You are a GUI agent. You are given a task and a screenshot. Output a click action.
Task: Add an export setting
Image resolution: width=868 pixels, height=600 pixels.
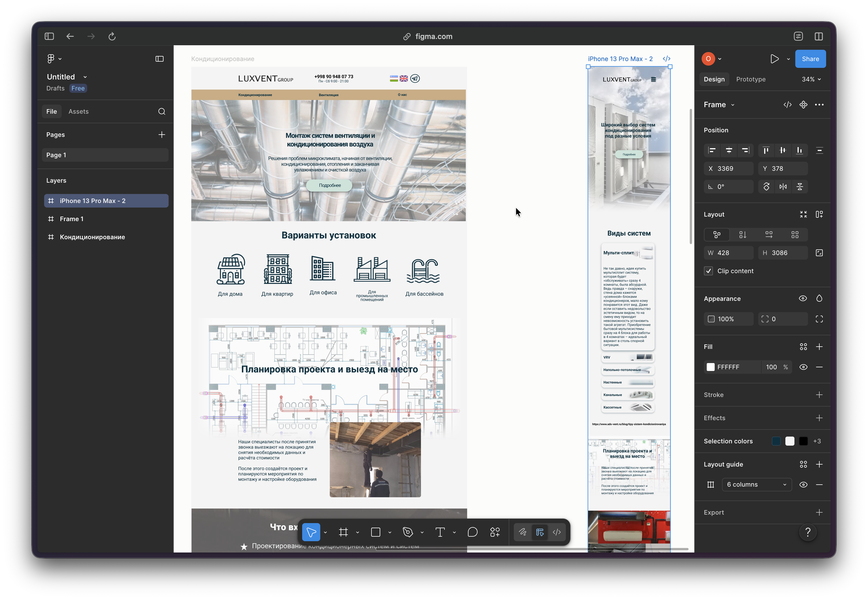[819, 512]
